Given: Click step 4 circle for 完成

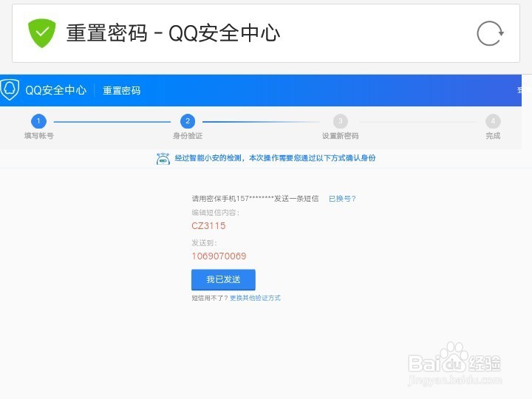Looking at the screenshot, I should click(493, 121).
